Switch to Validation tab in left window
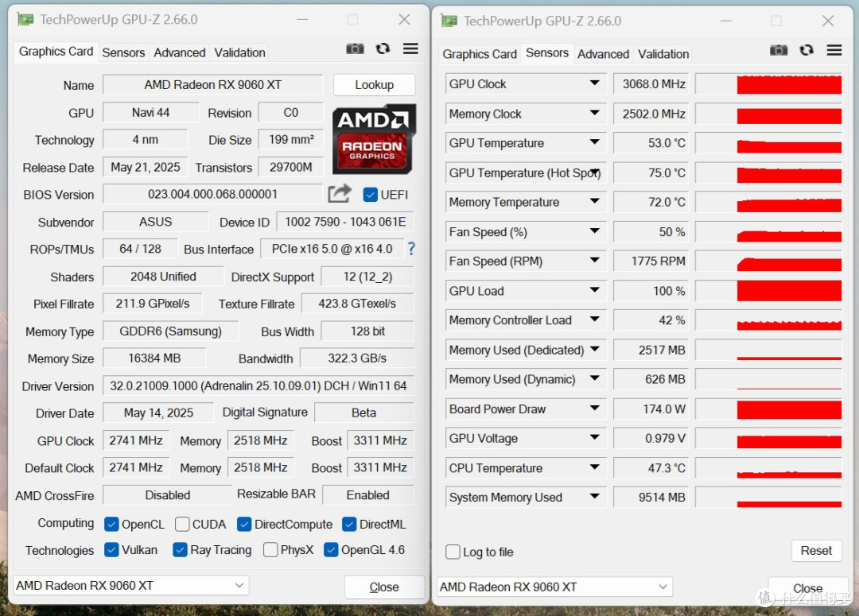The height and width of the screenshot is (616, 859). 239,52
